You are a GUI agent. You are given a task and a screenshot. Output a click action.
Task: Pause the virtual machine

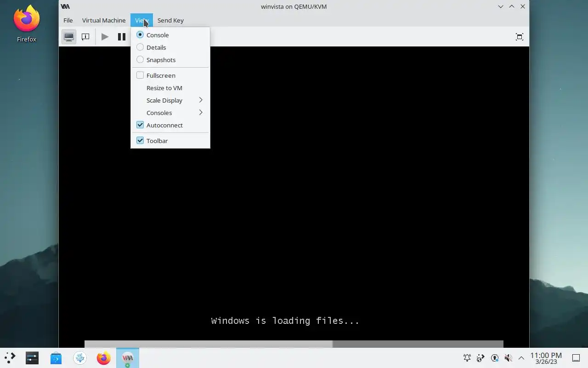(x=121, y=37)
